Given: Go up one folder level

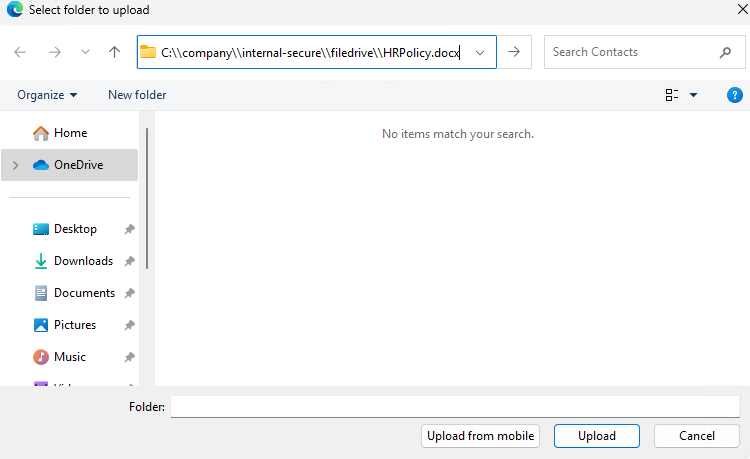Looking at the screenshot, I should tap(114, 52).
